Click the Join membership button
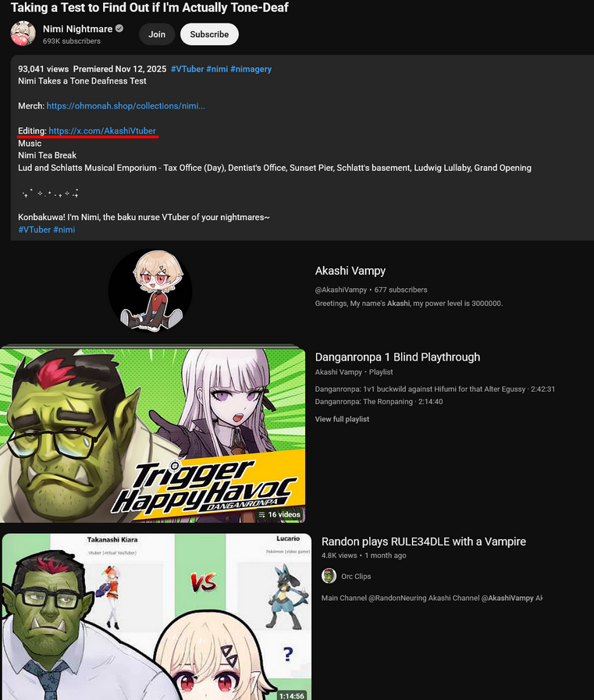 tap(157, 34)
